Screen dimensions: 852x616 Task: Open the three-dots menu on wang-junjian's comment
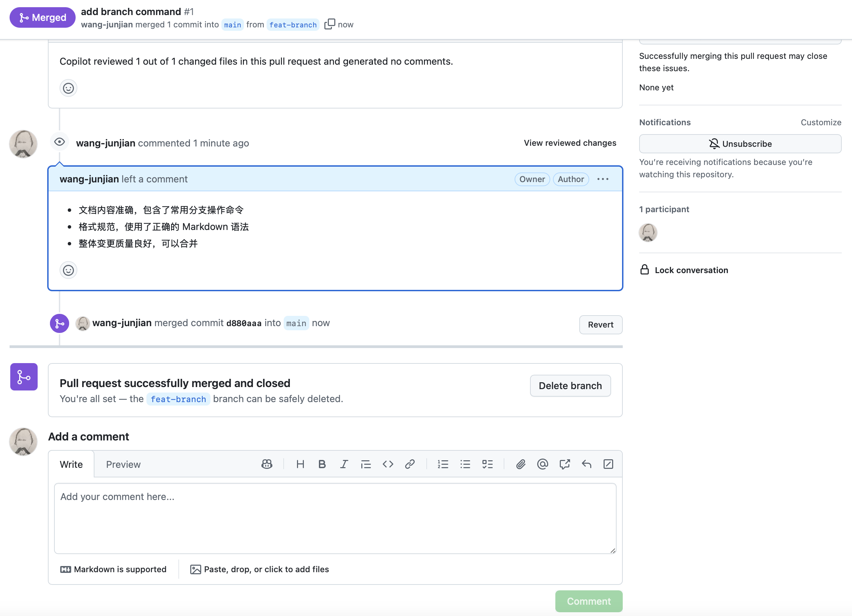[x=603, y=179]
